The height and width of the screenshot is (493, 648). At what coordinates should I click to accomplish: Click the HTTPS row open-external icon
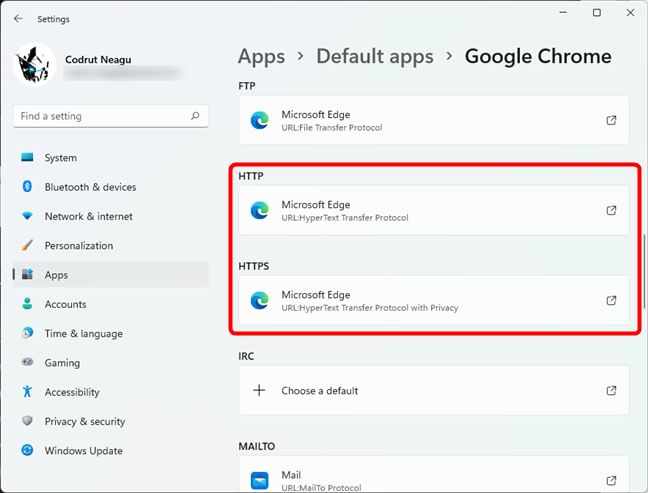(611, 300)
